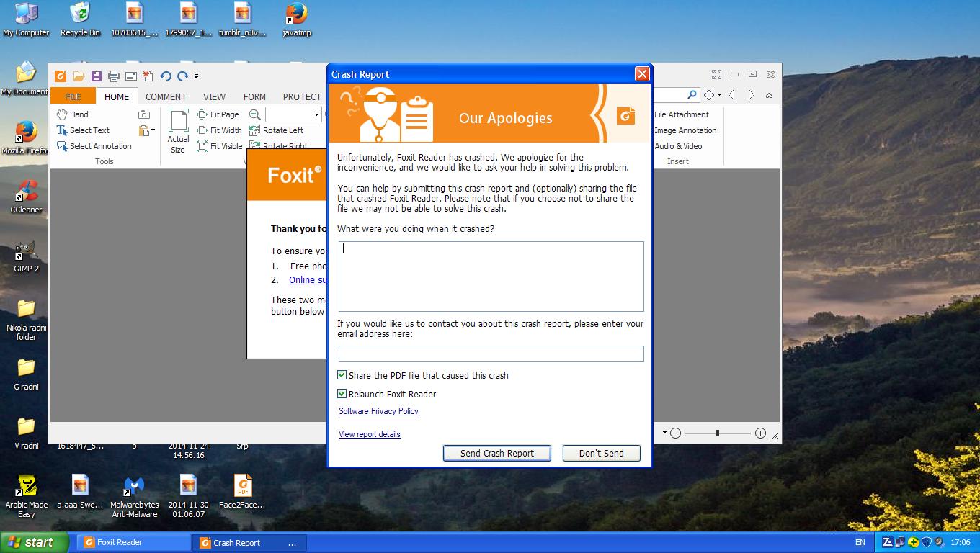
Task: Click Image Annotation in Insert group
Action: click(x=685, y=130)
